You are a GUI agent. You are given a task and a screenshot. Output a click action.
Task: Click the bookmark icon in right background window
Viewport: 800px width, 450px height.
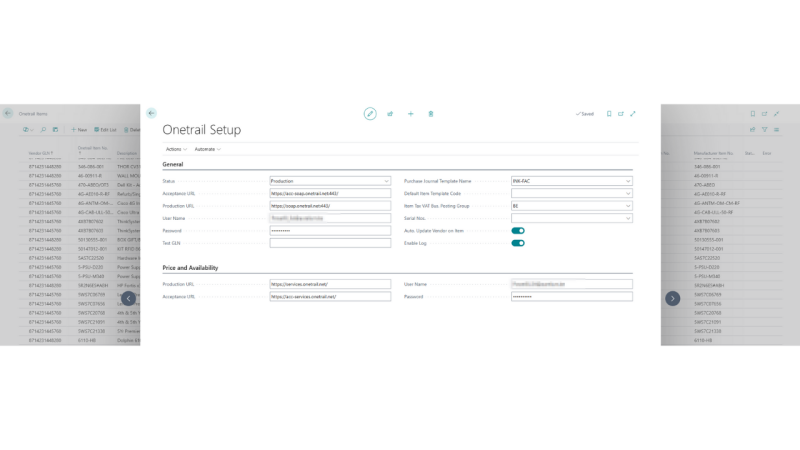pyautogui.click(x=753, y=114)
